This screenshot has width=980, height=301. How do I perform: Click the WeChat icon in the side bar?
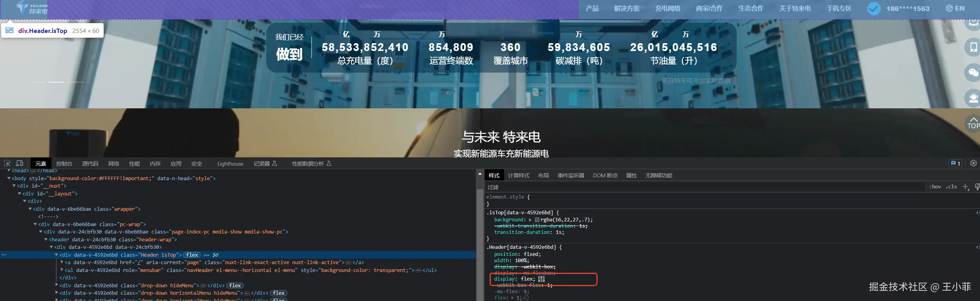973,73
